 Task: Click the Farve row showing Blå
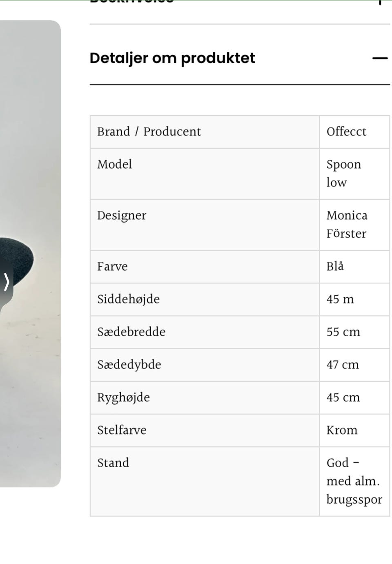point(204,267)
